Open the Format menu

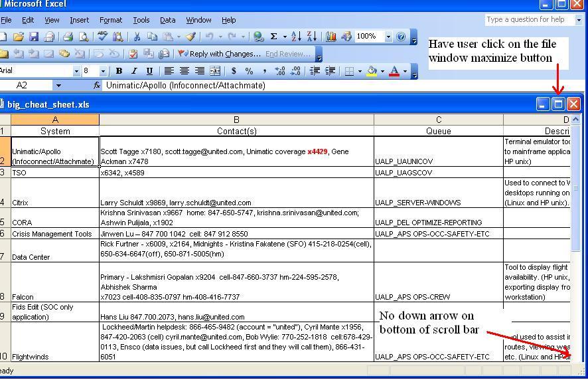click(111, 21)
